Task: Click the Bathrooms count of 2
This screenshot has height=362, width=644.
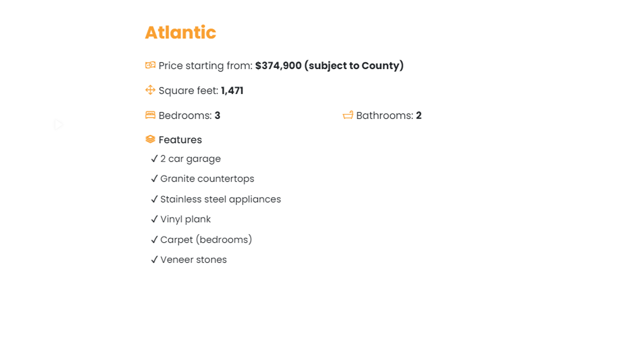Action: (419, 115)
